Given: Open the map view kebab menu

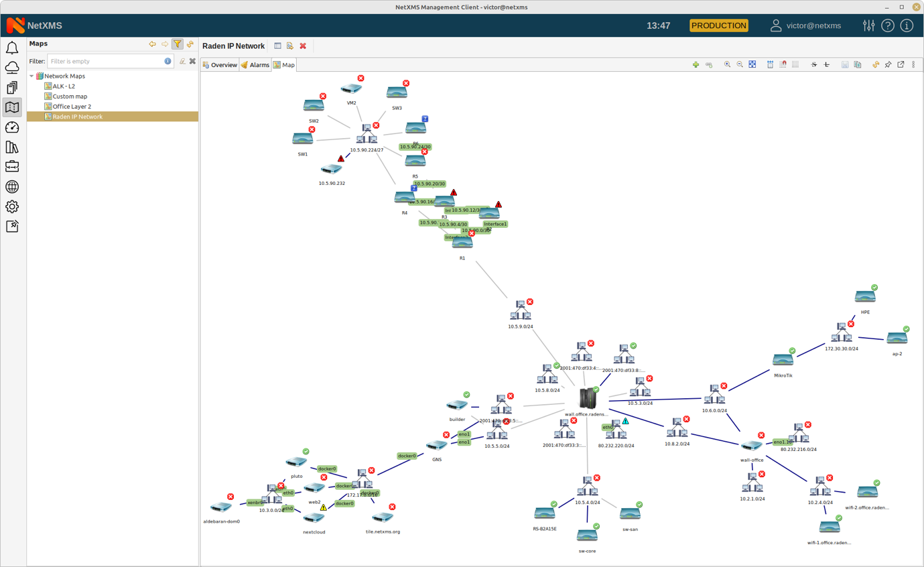Looking at the screenshot, I should click(x=913, y=64).
